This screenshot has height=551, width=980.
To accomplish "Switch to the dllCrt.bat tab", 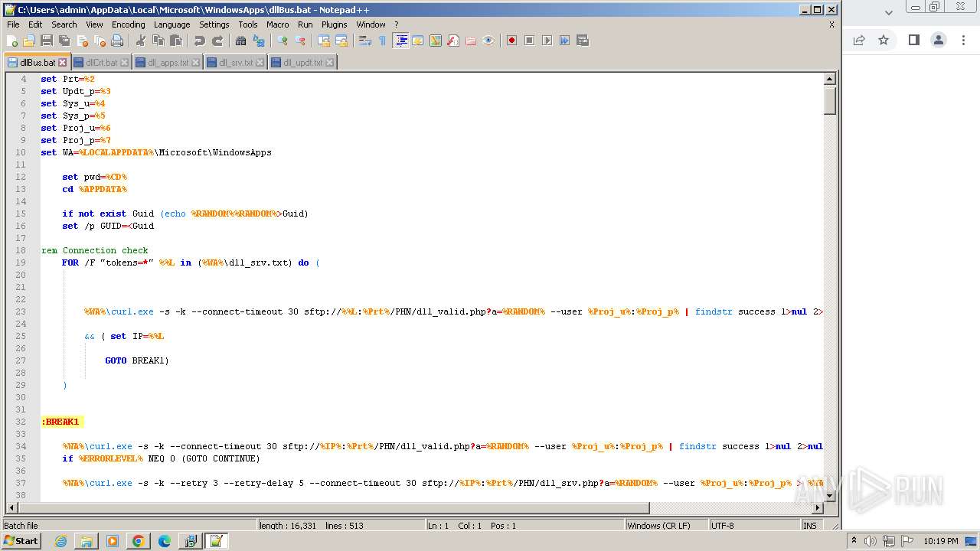I will click(101, 63).
